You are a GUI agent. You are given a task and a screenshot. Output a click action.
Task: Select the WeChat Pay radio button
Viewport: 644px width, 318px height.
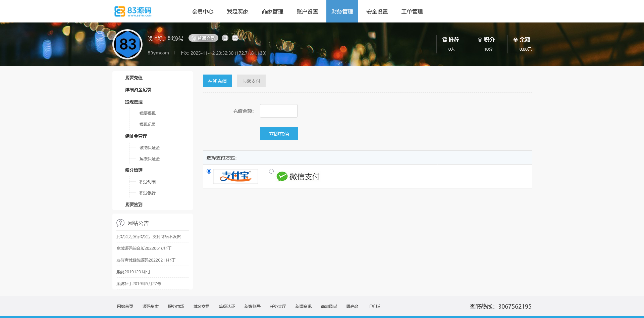click(271, 171)
